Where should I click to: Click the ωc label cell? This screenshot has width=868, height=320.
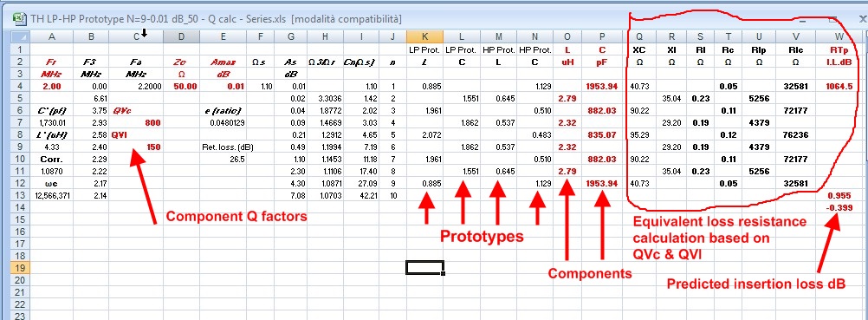[x=51, y=183]
